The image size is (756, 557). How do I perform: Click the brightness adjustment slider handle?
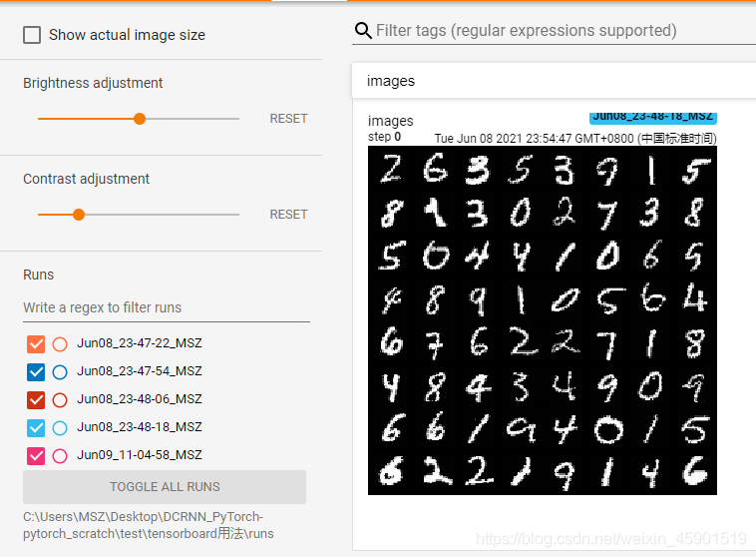140,119
